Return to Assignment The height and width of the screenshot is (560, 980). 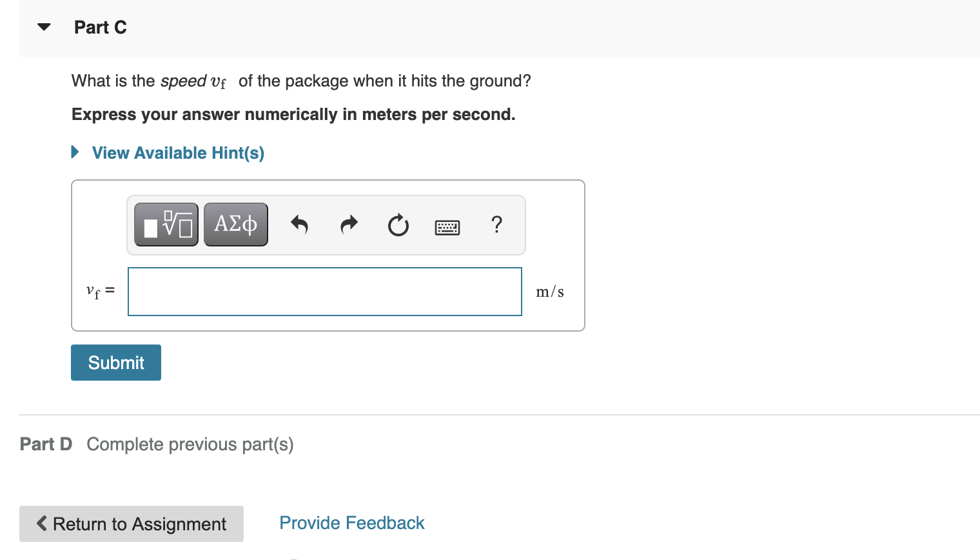click(x=132, y=524)
